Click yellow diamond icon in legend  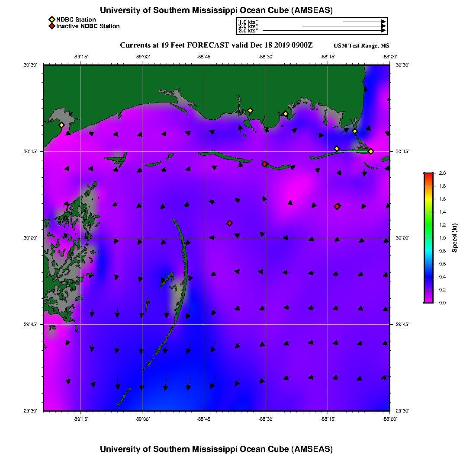coord(51,19)
